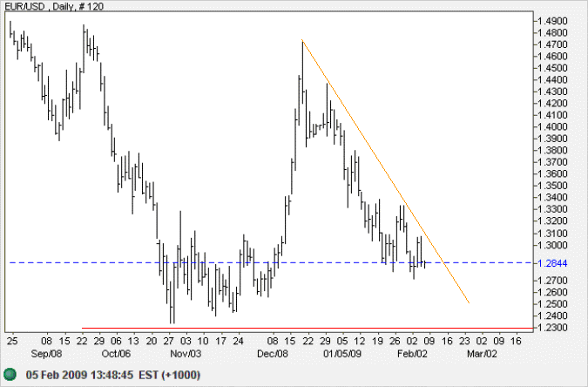Image resolution: width=588 pixels, height=387 pixels.
Task: Click the red horizontal support line
Action: coord(308,328)
